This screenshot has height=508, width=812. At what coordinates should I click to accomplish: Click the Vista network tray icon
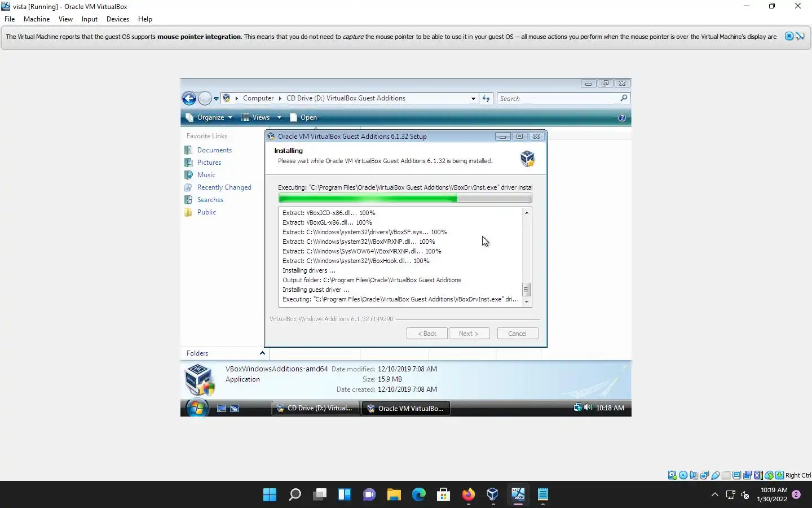[x=577, y=408]
